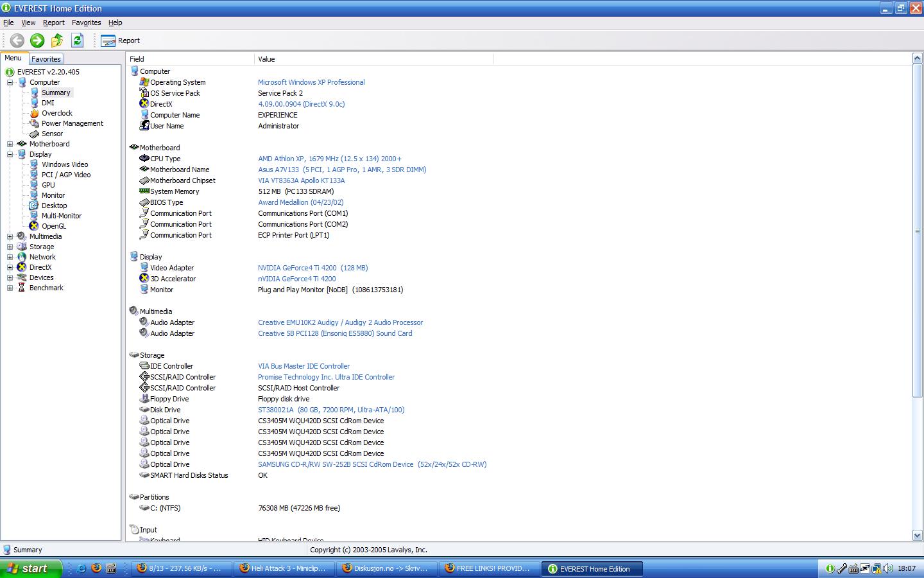Collapse the Computer tree node

[10, 82]
